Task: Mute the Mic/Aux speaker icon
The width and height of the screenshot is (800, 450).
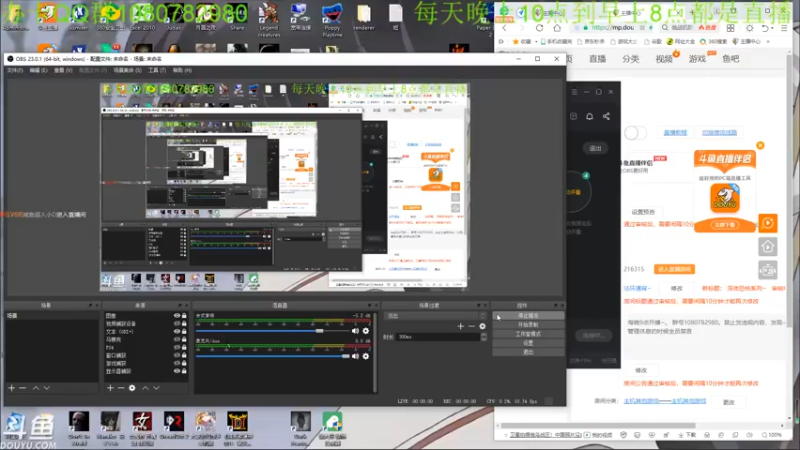Action: click(x=355, y=356)
